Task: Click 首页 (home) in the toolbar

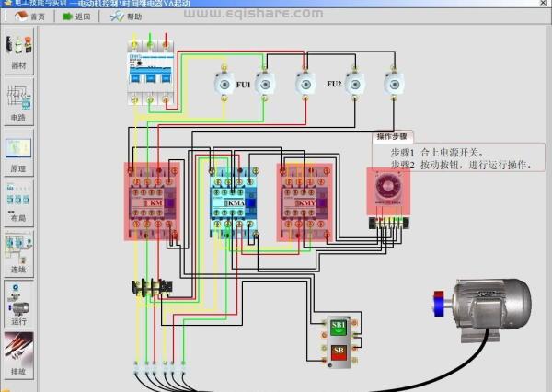Action: [x=30, y=17]
